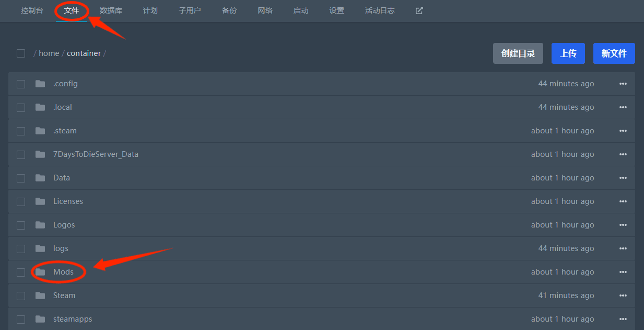The image size is (644, 330).
Task: Tick the select-all checkbox beside the path
Action: click(x=21, y=53)
